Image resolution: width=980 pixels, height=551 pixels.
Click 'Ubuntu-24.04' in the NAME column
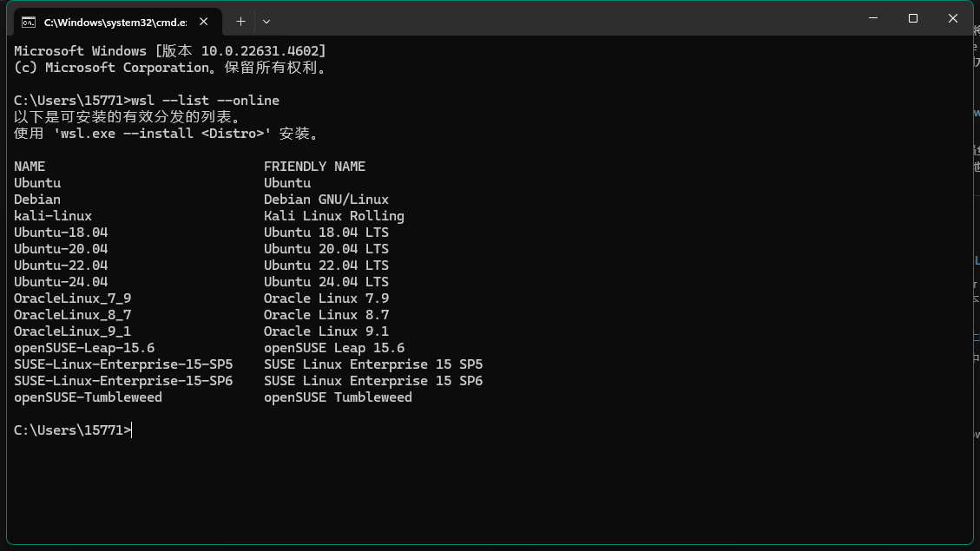click(61, 282)
